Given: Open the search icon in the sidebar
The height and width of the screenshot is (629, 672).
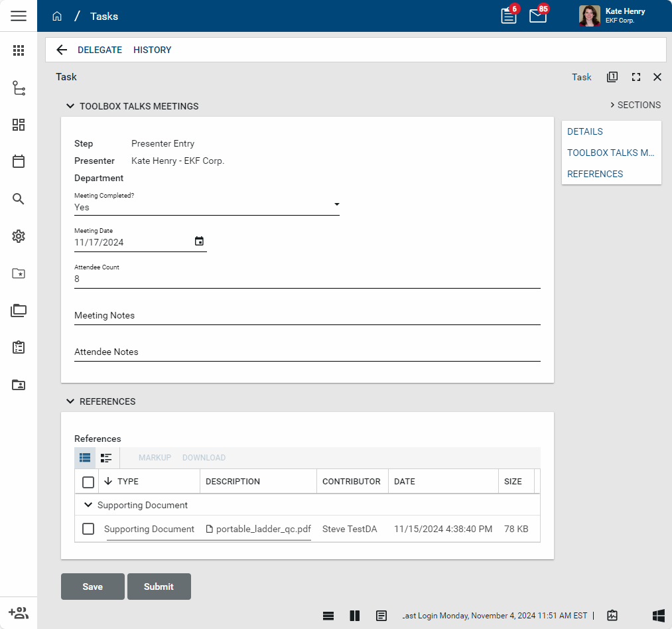Looking at the screenshot, I should pos(19,199).
